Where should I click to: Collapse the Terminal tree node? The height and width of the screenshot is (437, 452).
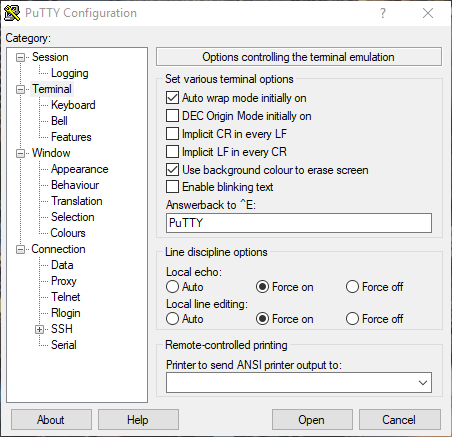tap(21, 90)
